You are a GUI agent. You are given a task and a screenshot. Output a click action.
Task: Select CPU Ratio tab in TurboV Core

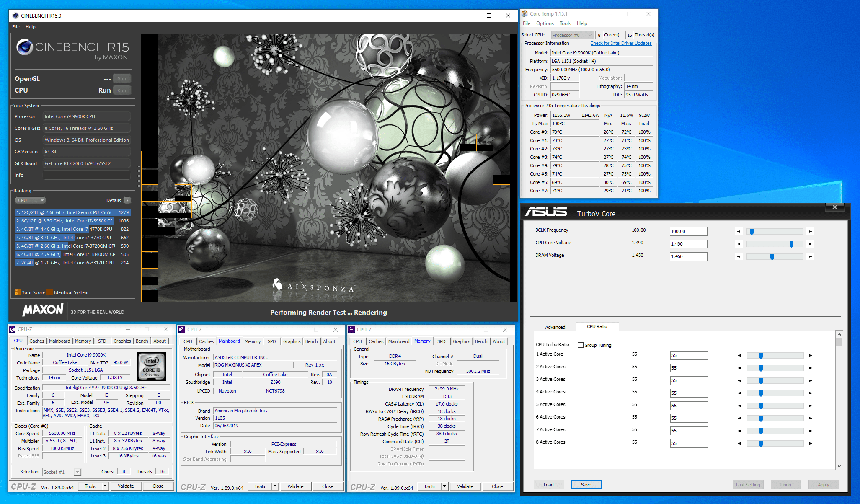click(597, 326)
